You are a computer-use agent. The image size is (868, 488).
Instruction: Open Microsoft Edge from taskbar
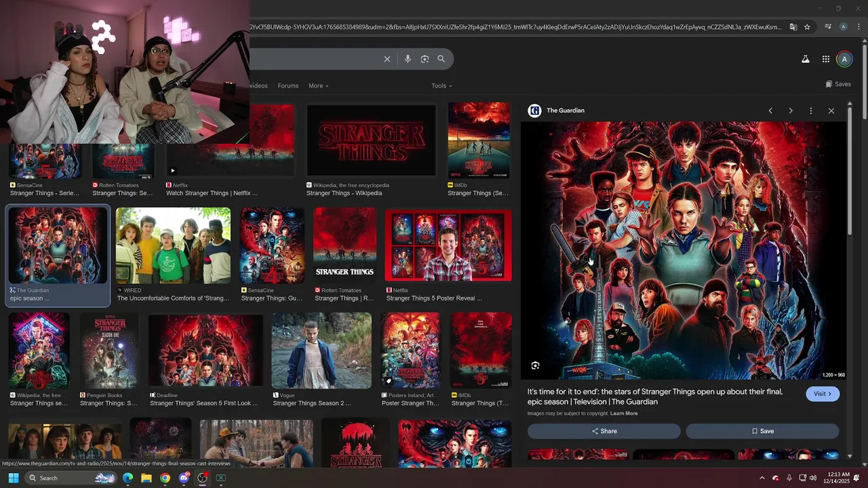point(127,478)
